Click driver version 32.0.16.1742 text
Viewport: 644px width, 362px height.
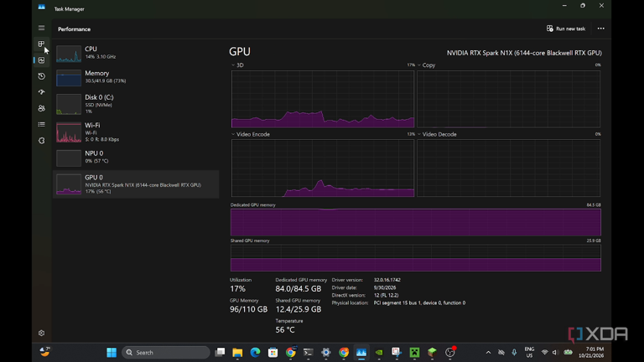pyautogui.click(x=387, y=280)
